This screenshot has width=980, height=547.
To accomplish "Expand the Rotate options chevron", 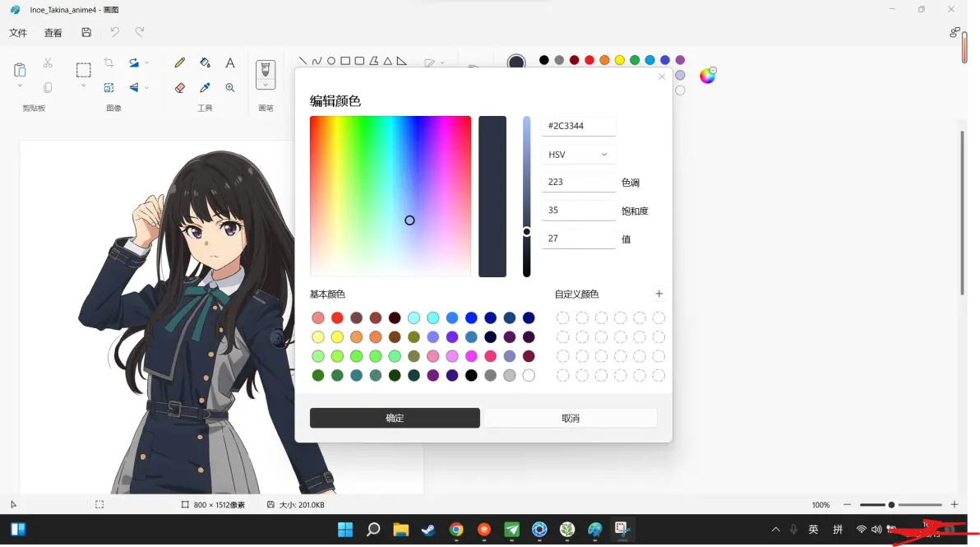I will [x=147, y=63].
